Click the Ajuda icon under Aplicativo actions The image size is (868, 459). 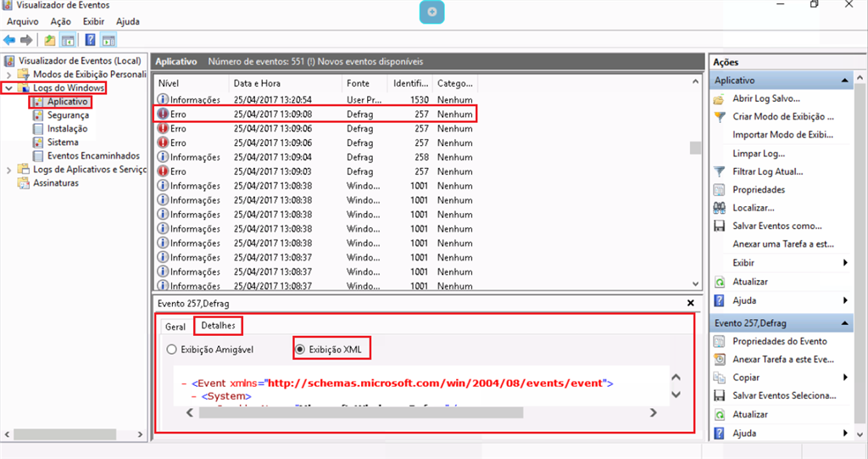click(719, 300)
